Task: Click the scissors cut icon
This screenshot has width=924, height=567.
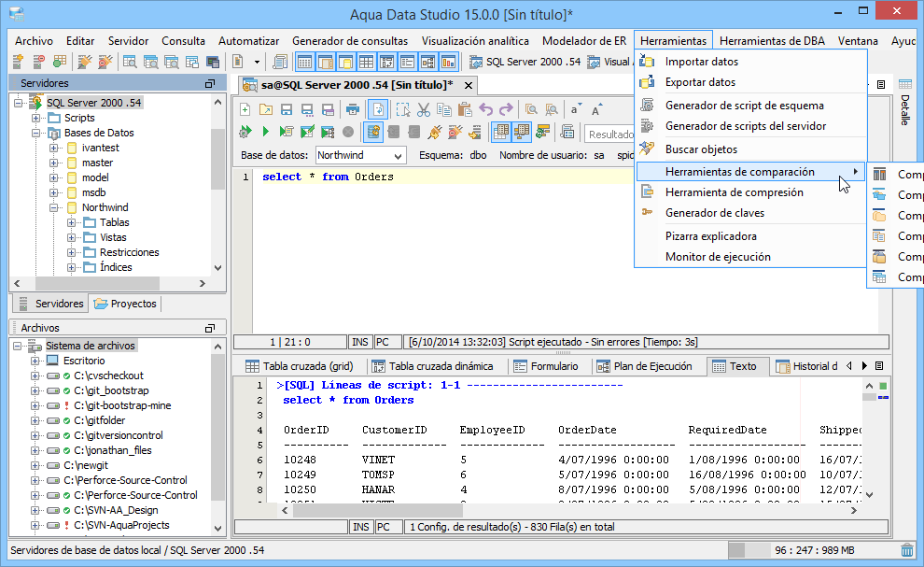Action: coord(424,109)
